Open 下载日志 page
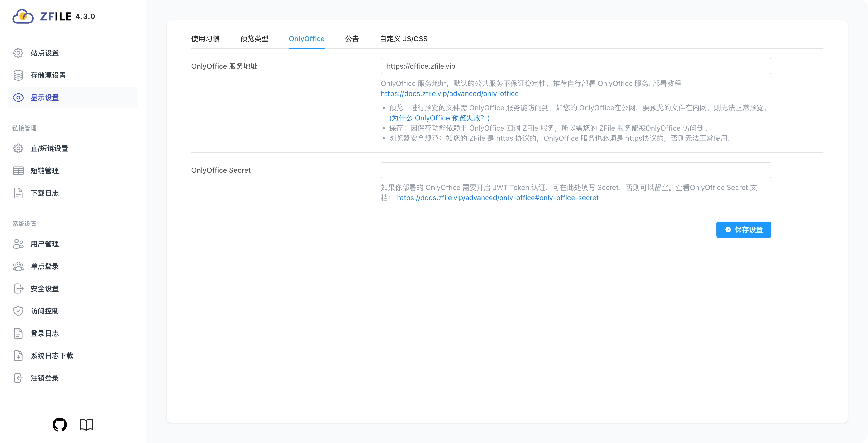Viewport: 868px width, 443px height. click(73, 193)
